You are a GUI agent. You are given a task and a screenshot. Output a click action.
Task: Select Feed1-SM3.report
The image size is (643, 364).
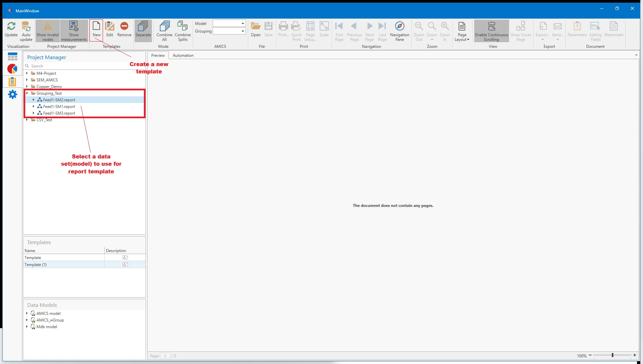[x=59, y=113]
